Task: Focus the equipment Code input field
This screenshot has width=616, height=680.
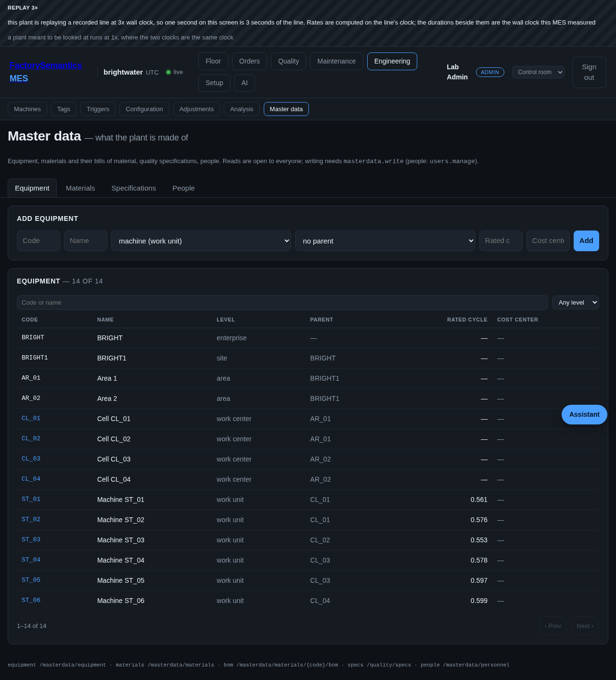Action: [38, 241]
